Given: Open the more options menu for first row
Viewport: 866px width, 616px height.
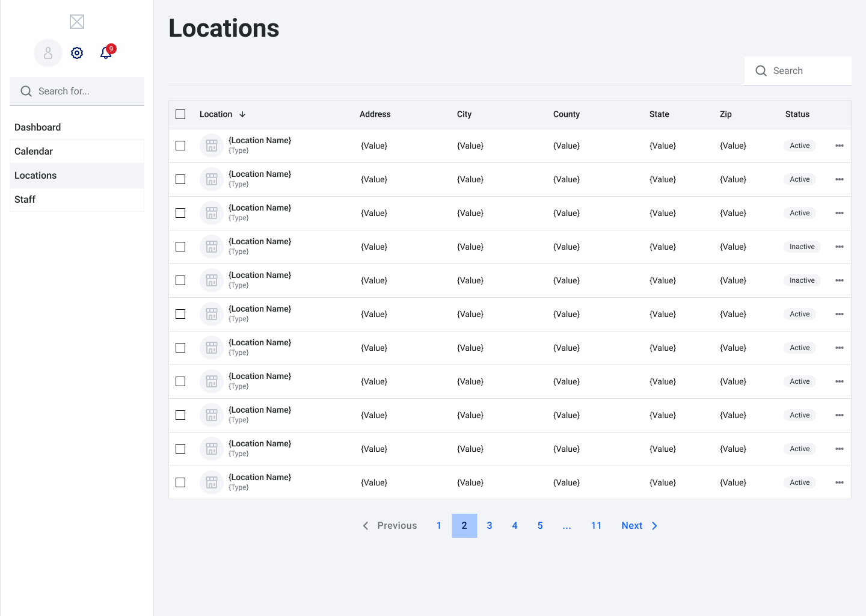Looking at the screenshot, I should (840, 146).
